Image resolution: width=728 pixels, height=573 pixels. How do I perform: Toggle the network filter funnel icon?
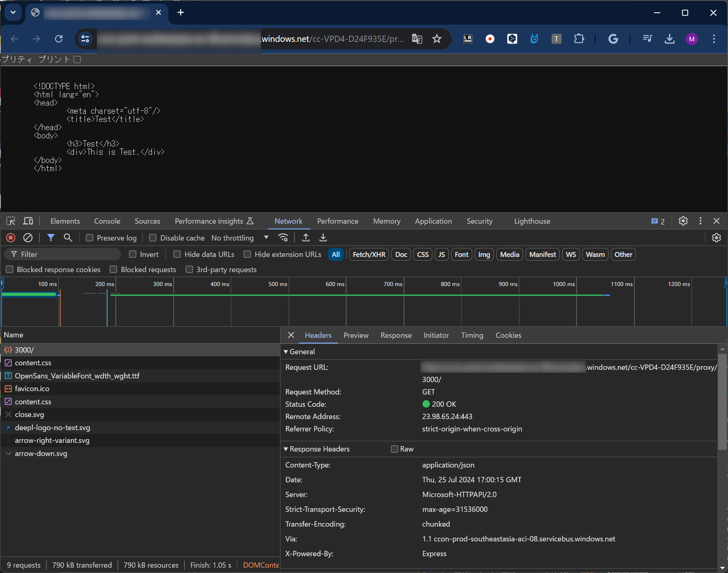pyautogui.click(x=51, y=238)
